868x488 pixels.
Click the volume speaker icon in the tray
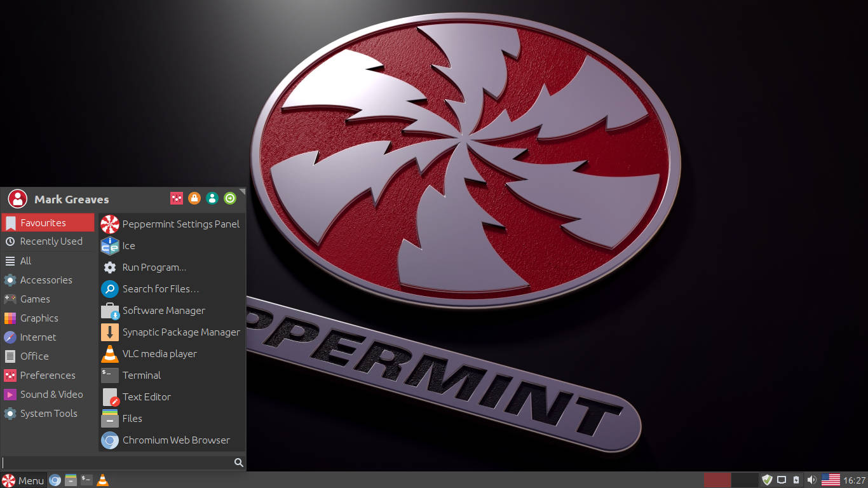click(811, 480)
